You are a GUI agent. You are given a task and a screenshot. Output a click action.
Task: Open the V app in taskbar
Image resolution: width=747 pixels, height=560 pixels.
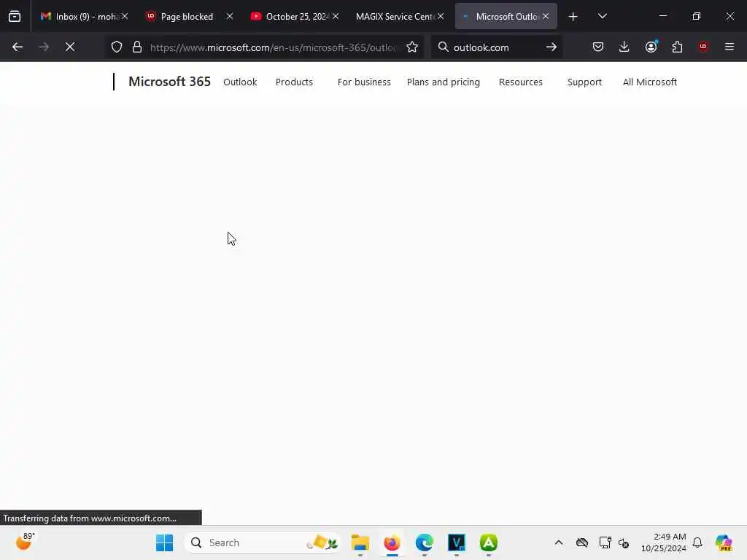pos(457,542)
